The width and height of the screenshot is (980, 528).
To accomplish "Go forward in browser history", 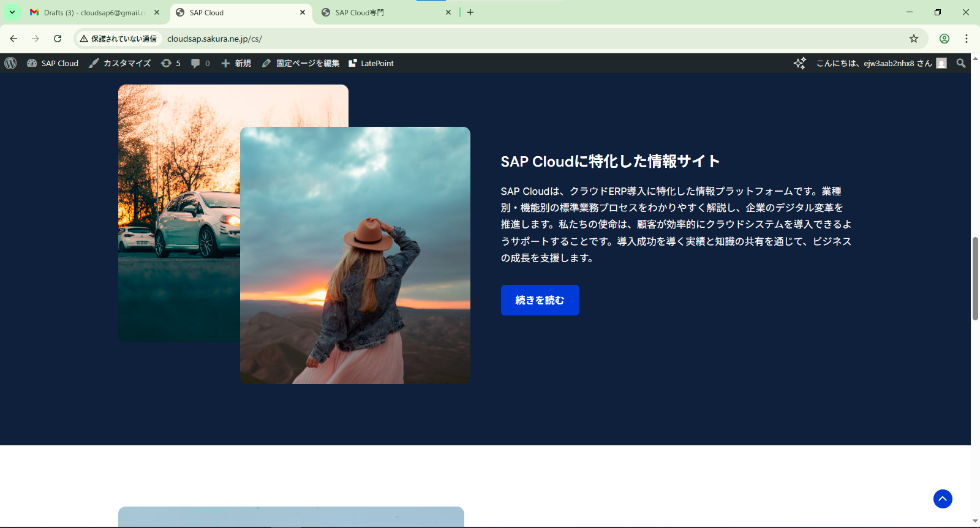I will pos(36,39).
